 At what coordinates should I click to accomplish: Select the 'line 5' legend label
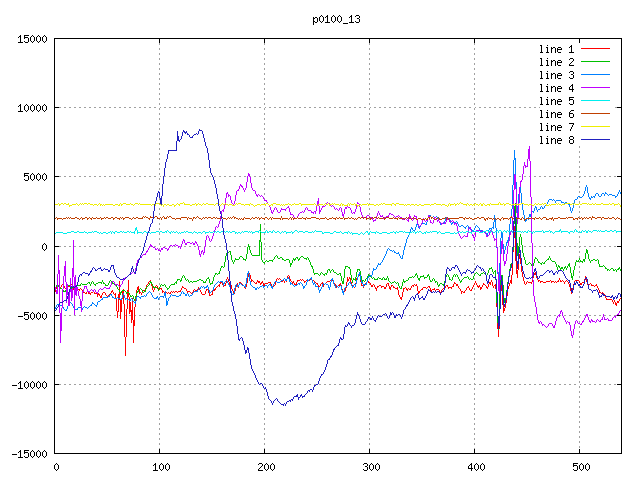556,101
